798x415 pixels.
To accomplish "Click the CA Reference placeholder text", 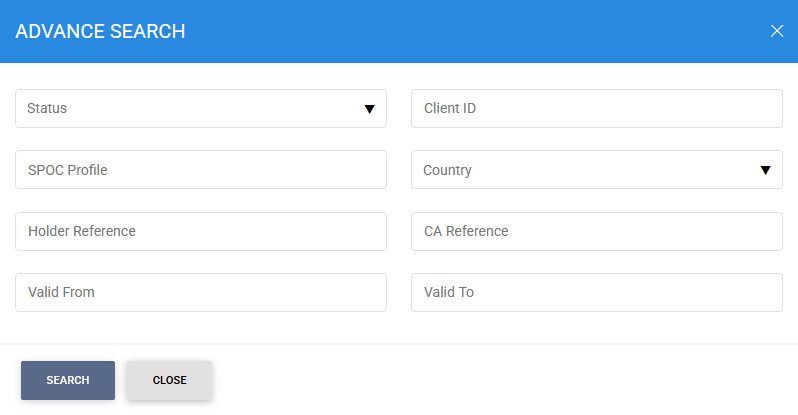I will (466, 231).
